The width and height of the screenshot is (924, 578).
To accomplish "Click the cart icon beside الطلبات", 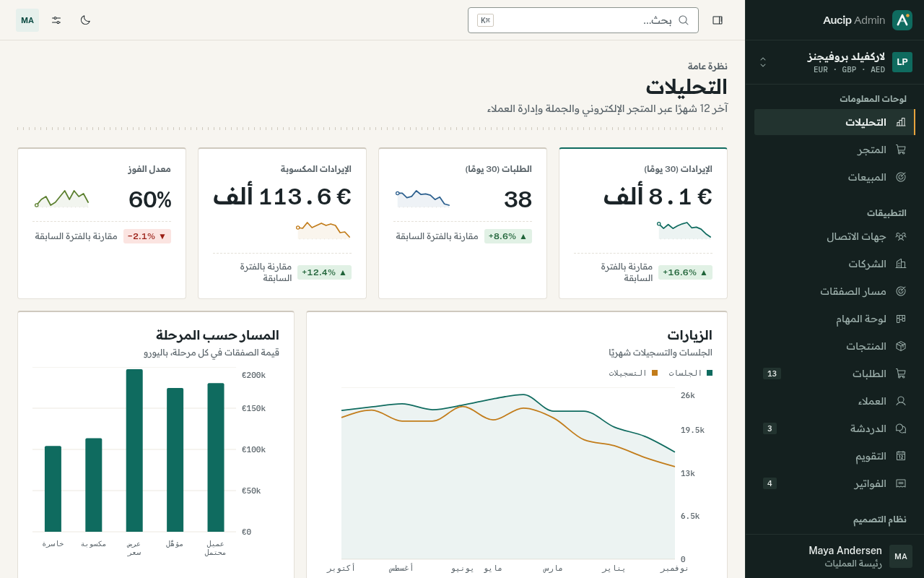I will (x=901, y=374).
